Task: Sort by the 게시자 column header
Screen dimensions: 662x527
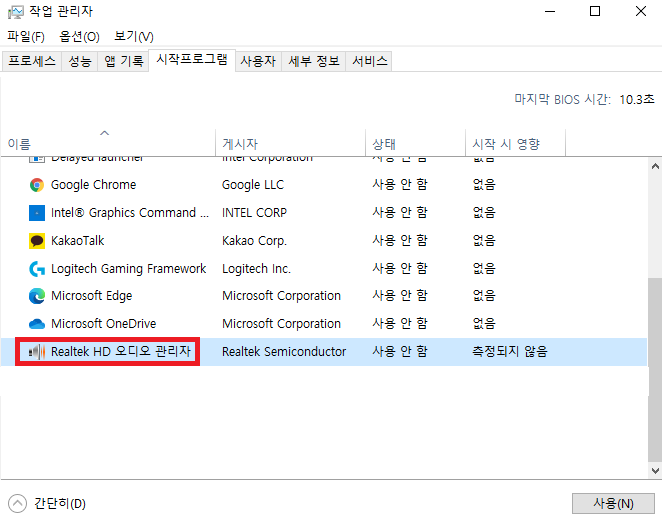Action: [x=290, y=144]
